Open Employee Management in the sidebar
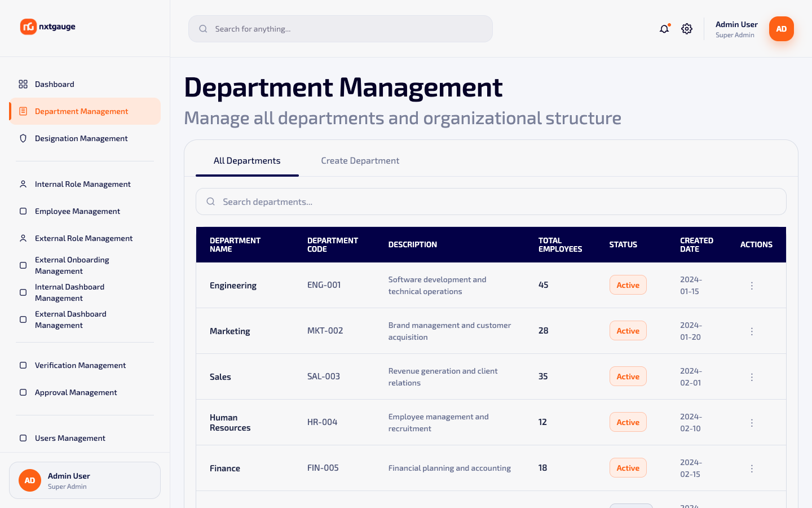This screenshot has height=508, width=812. (x=85, y=211)
